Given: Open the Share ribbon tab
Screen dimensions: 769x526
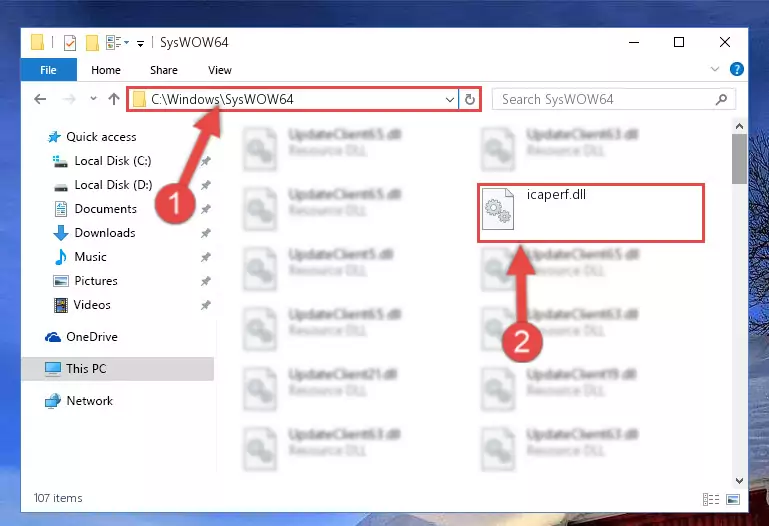Looking at the screenshot, I should [164, 70].
